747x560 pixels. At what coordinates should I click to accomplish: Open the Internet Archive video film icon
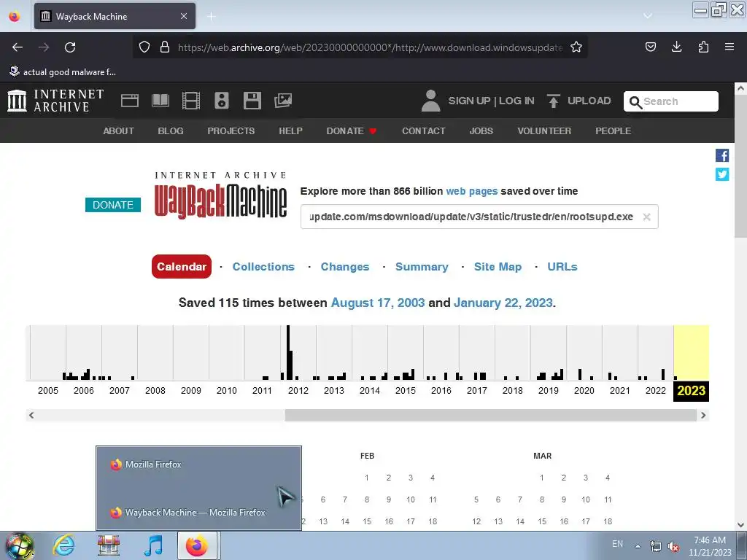click(x=191, y=101)
